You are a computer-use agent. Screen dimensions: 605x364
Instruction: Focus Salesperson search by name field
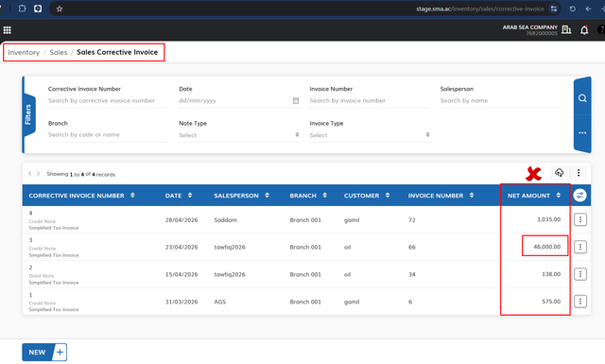(x=500, y=100)
